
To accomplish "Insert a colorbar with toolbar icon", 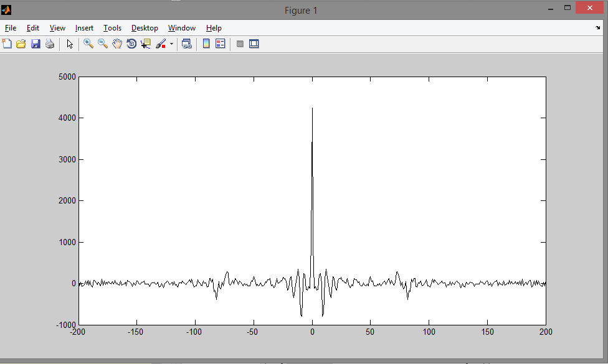I will (206, 44).
